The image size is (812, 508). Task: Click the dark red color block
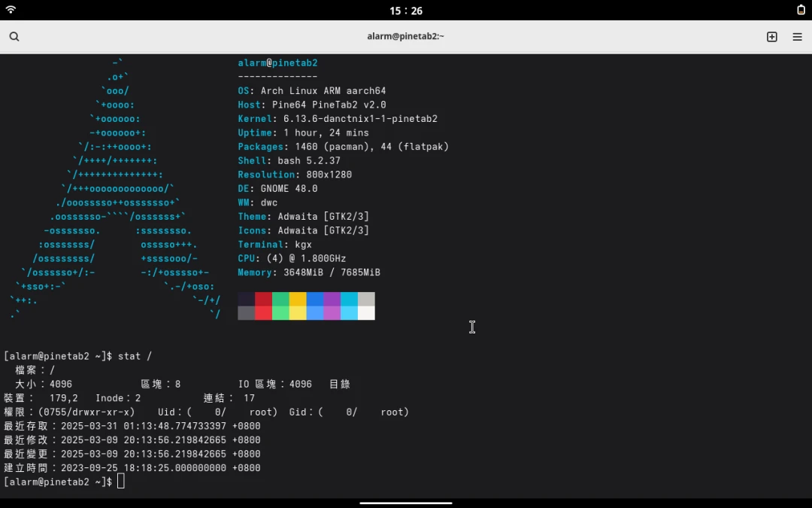tap(263, 299)
